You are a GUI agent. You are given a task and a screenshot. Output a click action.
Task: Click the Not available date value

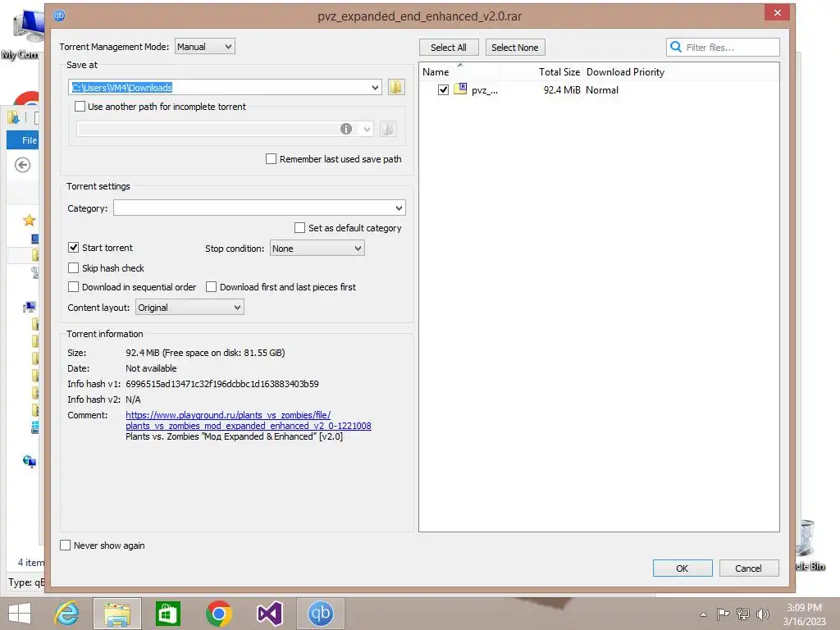[x=151, y=368]
